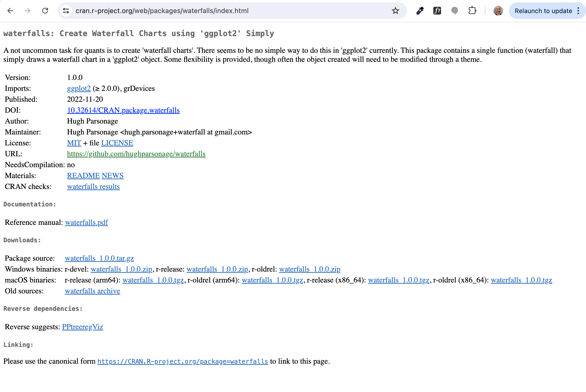Click the NeedsCompilation value no
The image size is (586, 392).
[71, 165]
